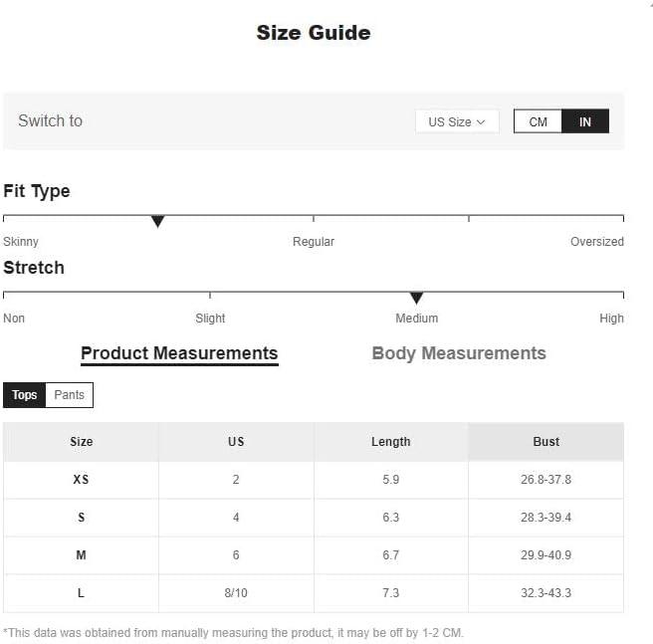Click the Fit Type triangle marker

pyautogui.click(x=157, y=221)
